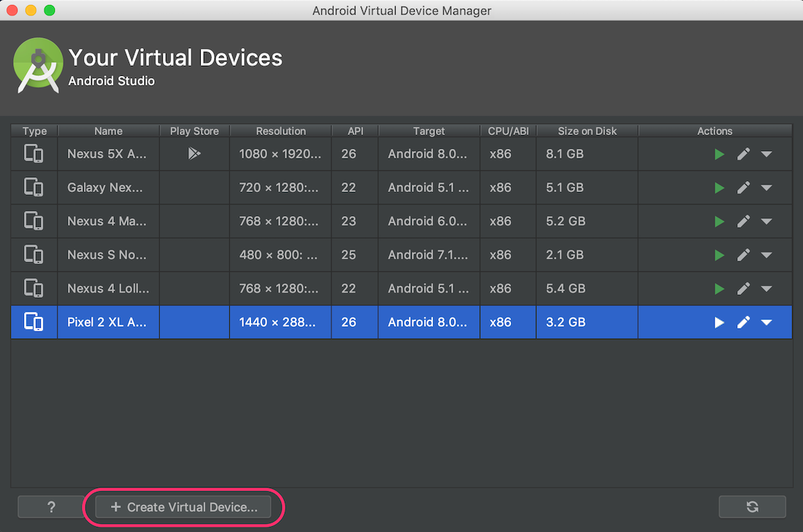Click device type icon for Nexus 4 Loll...
803x532 pixels.
click(34, 288)
